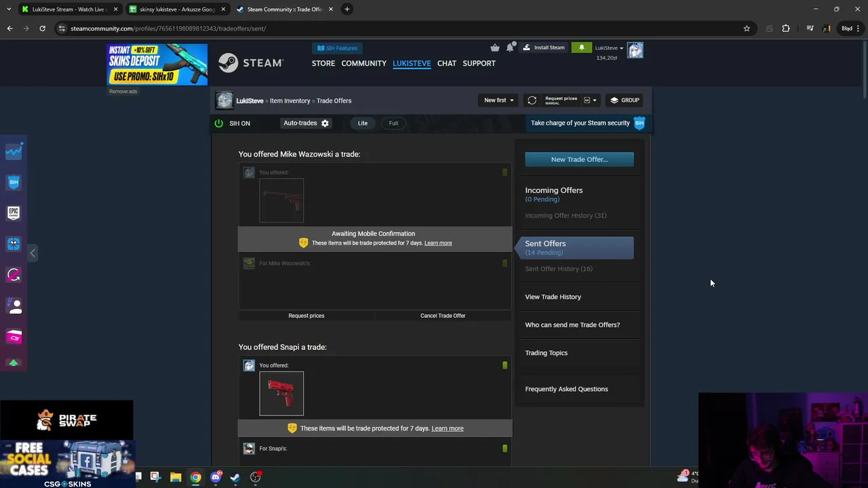This screenshot has width=868, height=488.
Task: Switch to the Full view mode
Action: tap(393, 123)
